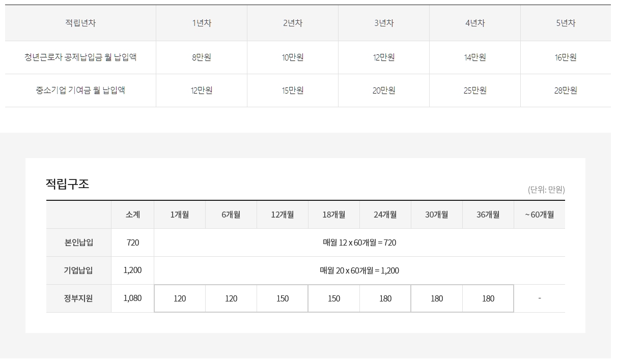Screen dimensions: 617x364
Task: Click the 14만원 cell
Action: 475,57
